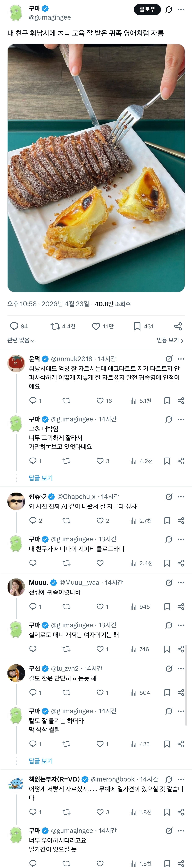The height and width of the screenshot is (868, 192).
Task: Like the main post with 1.1만 likes
Action: [96, 326]
